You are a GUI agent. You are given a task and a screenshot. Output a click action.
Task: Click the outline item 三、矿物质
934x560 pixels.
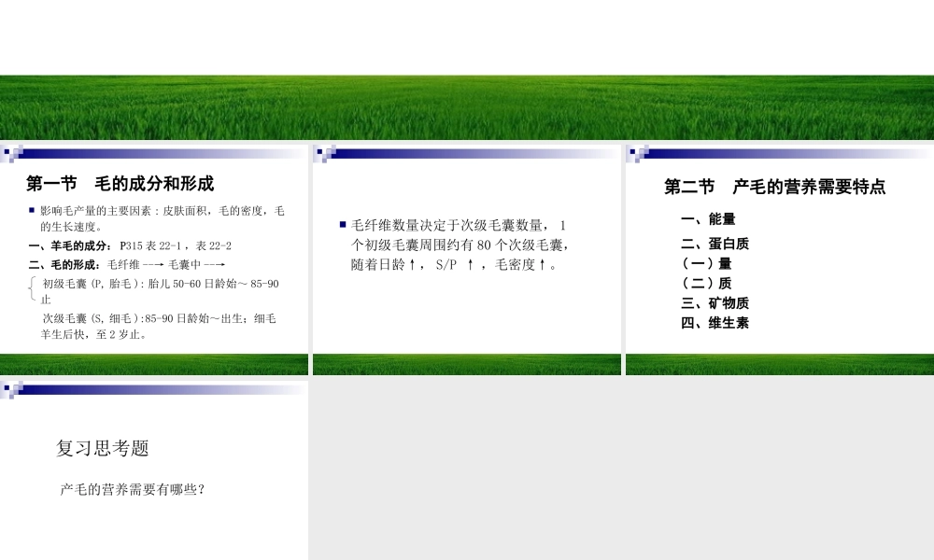[x=715, y=303]
